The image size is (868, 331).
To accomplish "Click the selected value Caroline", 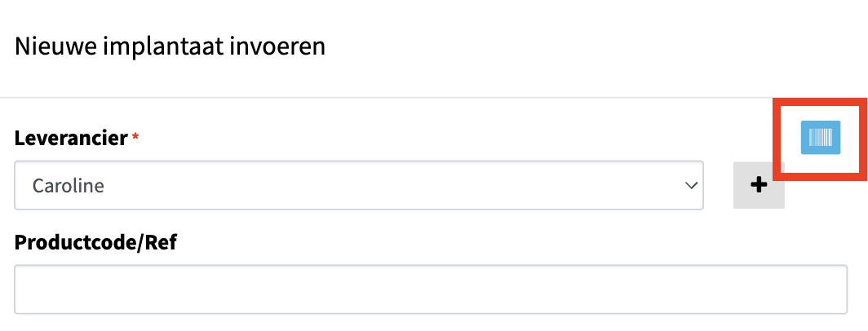I will click(x=68, y=185).
